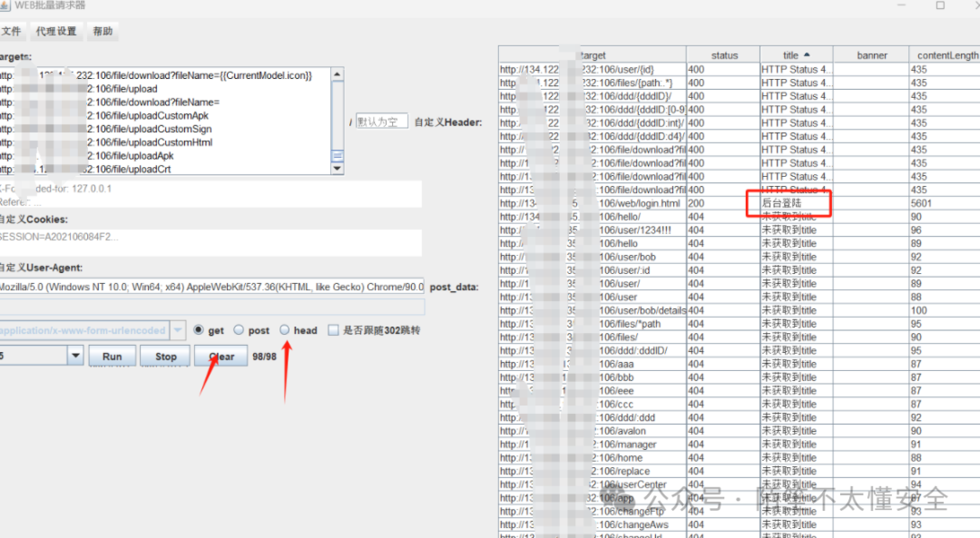Viewport: 980px width, 538px height.
Task: Sort by the title column header
Action: coord(797,55)
